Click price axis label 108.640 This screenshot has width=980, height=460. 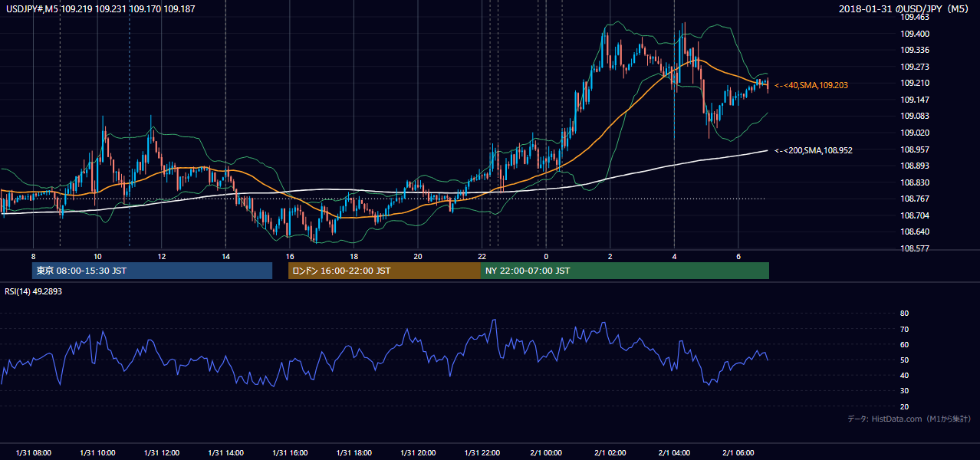pos(916,232)
